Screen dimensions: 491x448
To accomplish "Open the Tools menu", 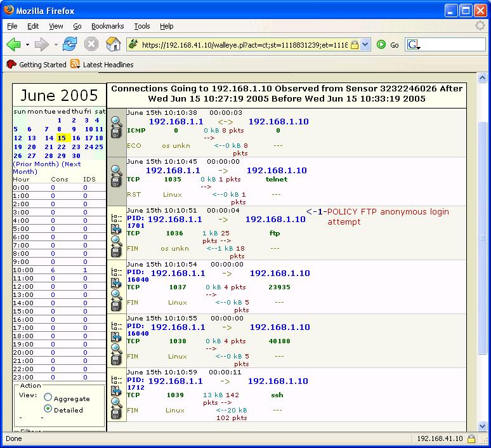I will [x=141, y=26].
